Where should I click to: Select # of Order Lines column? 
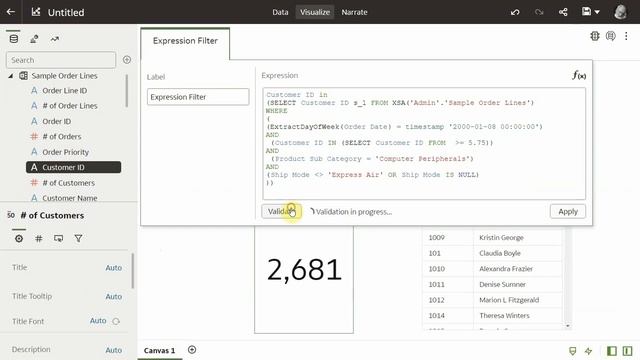point(70,106)
